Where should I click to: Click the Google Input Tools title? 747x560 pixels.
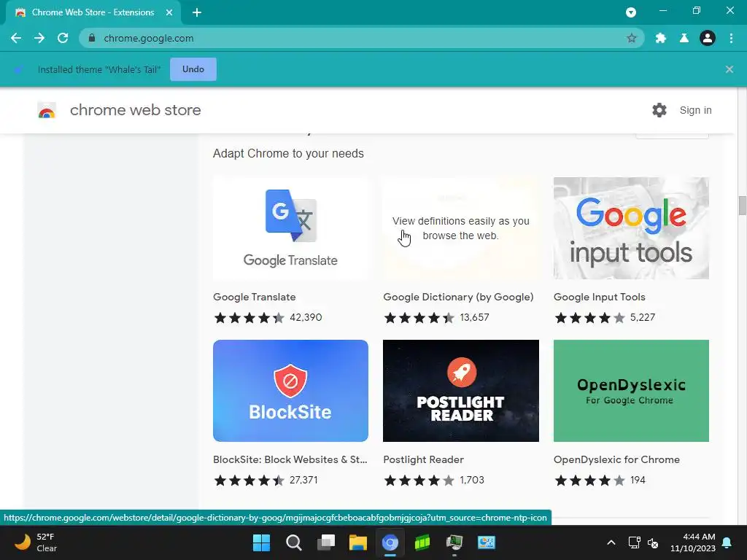point(599,297)
